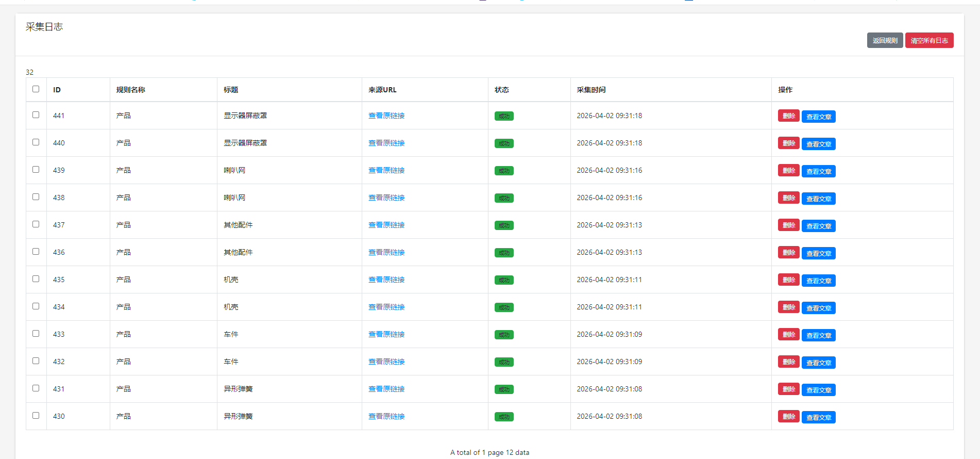Toggle the select-all checkbox in header
Viewport: 980px width, 459px height.
pos(36,89)
